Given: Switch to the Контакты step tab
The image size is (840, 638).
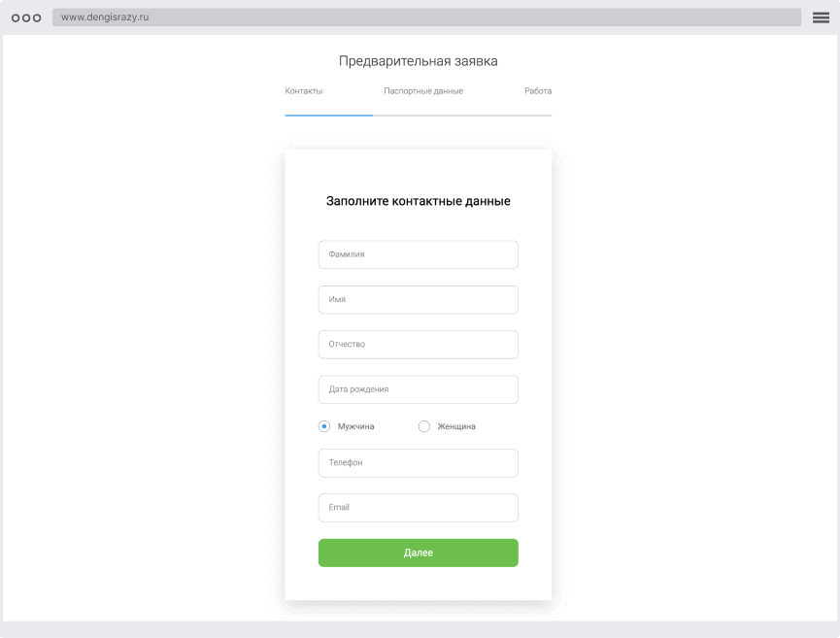Looking at the screenshot, I should [x=304, y=91].
